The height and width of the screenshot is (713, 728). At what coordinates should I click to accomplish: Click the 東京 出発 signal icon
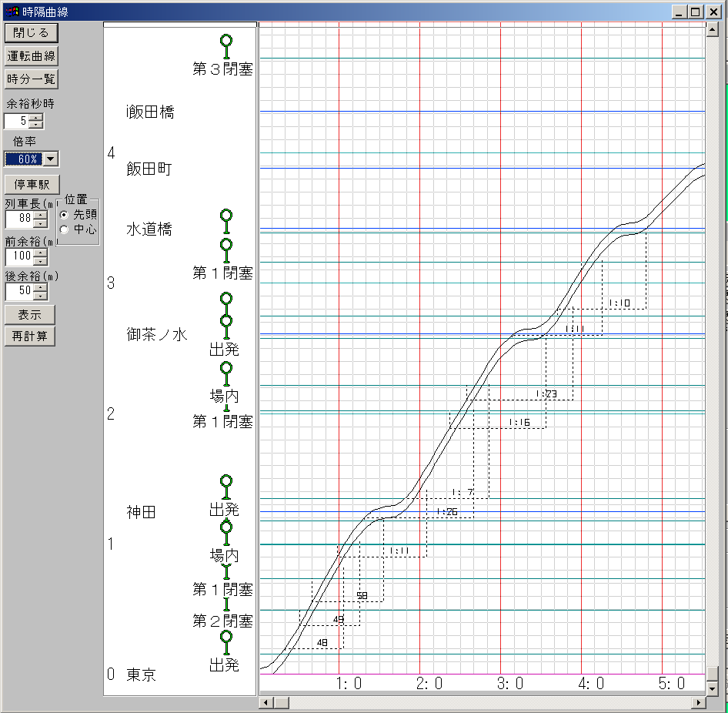pos(226,642)
